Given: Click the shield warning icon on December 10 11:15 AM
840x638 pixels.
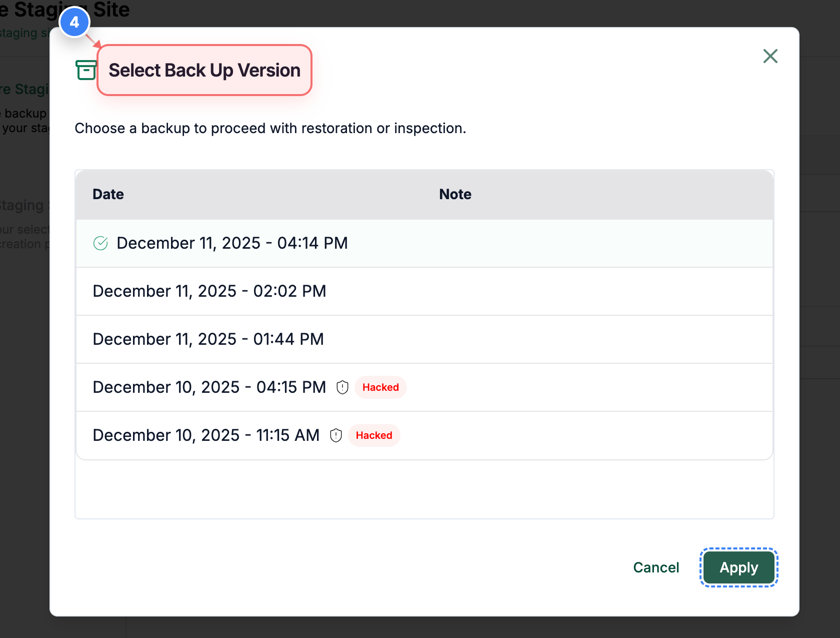Looking at the screenshot, I should pyautogui.click(x=335, y=435).
